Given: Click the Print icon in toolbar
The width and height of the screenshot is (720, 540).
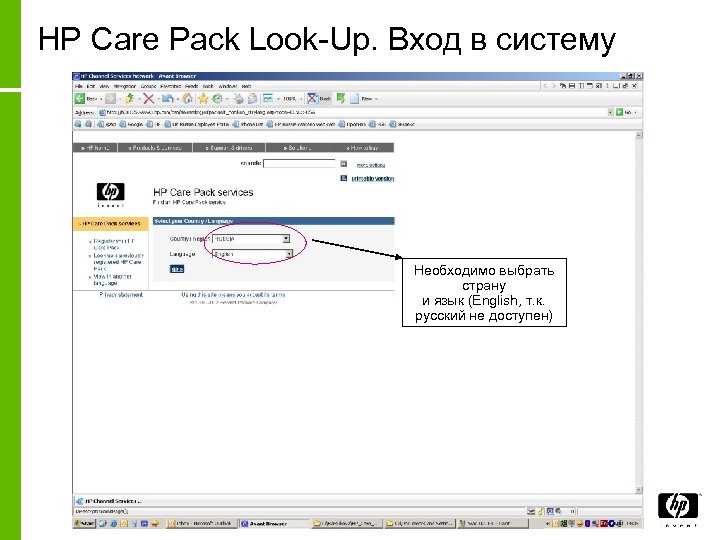Looking at the screenshot, I should (x=239, y=99).
